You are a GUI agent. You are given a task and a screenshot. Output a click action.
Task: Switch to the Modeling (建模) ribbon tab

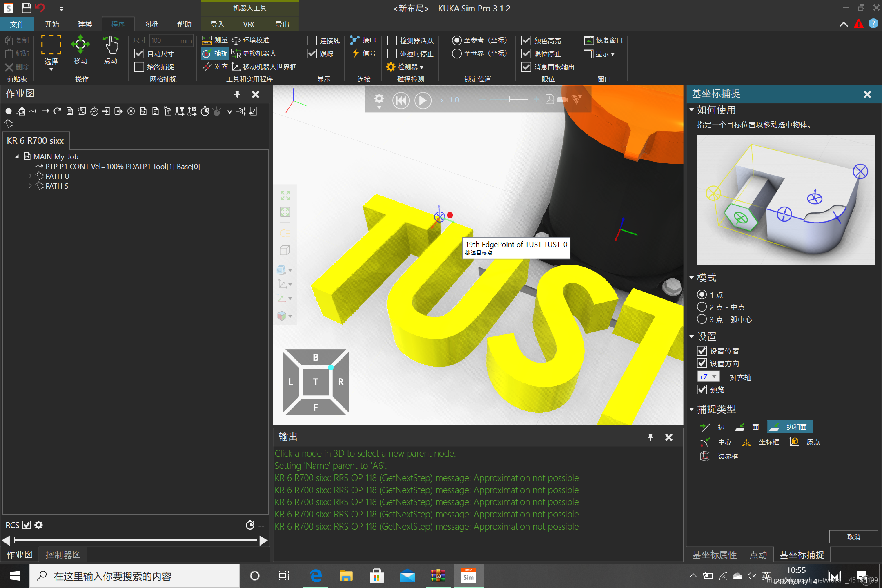(85, 24)
